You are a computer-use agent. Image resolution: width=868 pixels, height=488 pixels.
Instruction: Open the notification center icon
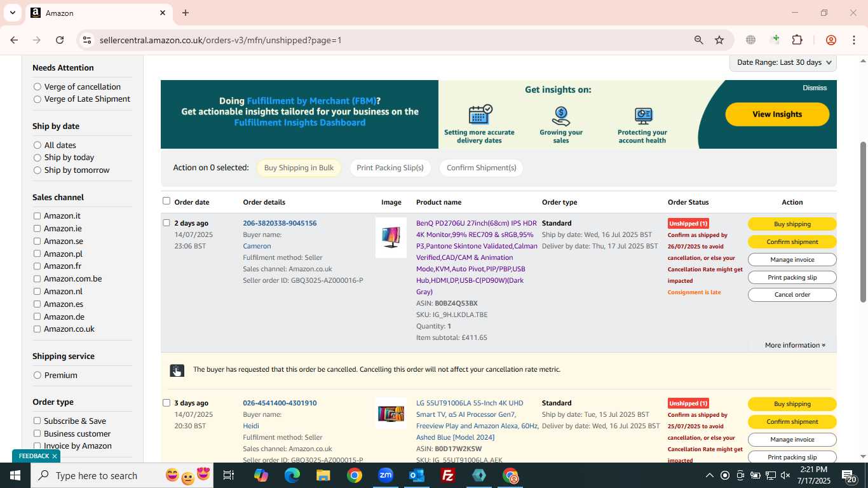849,477
